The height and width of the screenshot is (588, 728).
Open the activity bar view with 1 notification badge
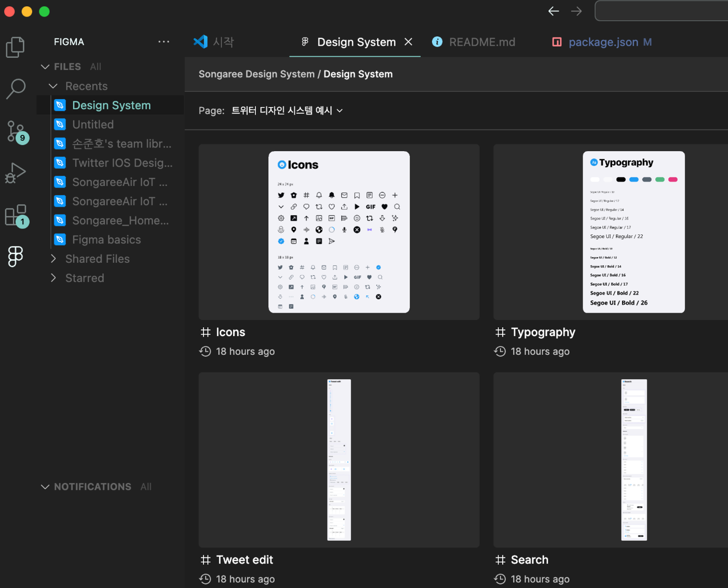point(15,215)
